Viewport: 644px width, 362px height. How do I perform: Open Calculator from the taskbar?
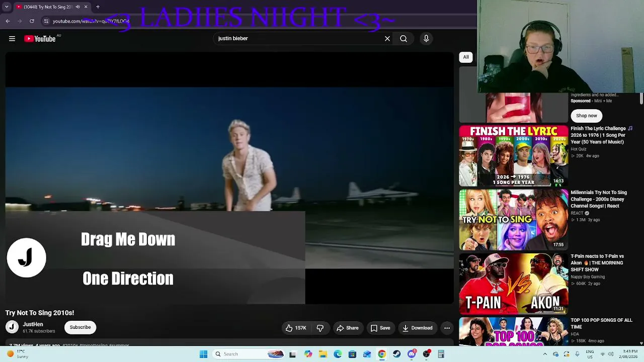click(441, 354)
